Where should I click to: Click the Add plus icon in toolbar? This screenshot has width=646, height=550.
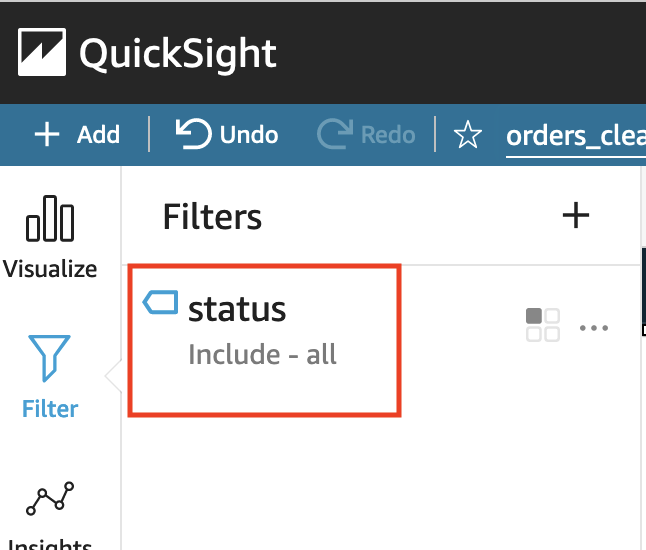(x=47, y=134)
